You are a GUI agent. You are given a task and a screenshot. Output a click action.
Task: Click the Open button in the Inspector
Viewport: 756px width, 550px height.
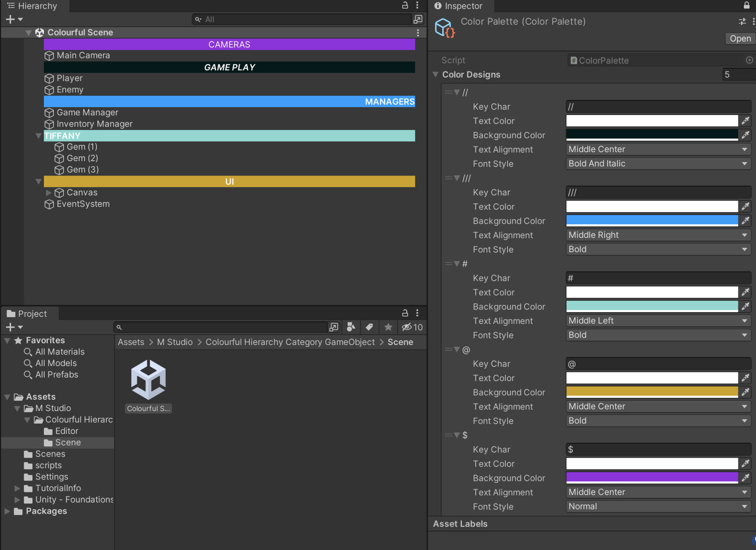[x=739, y=38]
